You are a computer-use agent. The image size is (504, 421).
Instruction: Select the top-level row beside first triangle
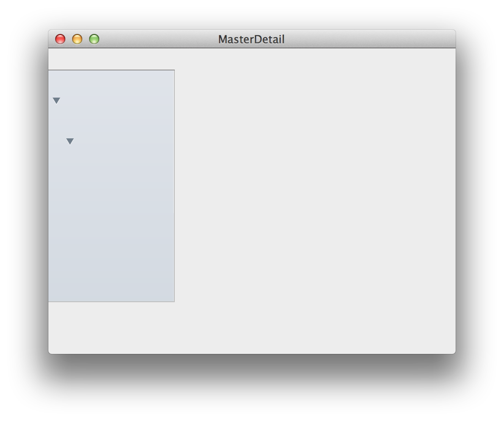pyautogui.click(x=111, y=101)
